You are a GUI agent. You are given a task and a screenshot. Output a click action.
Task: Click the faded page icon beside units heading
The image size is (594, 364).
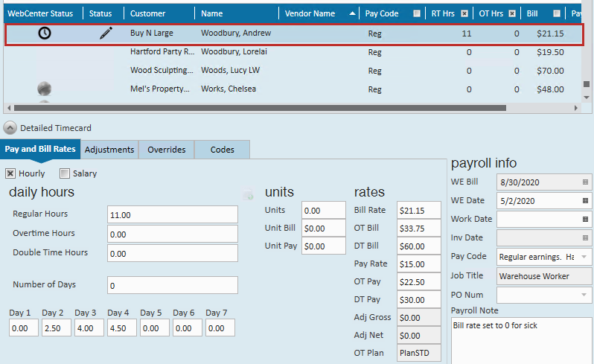247,195
